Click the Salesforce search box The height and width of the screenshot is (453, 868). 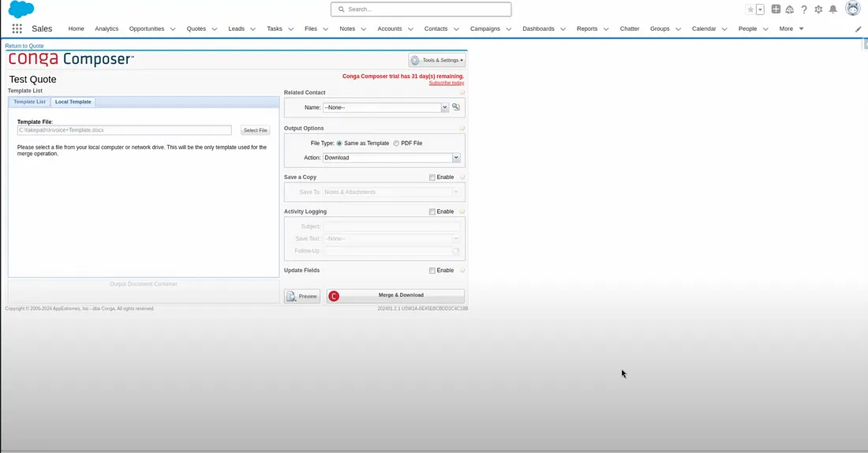pyautogui.click(x=421, y=9)
